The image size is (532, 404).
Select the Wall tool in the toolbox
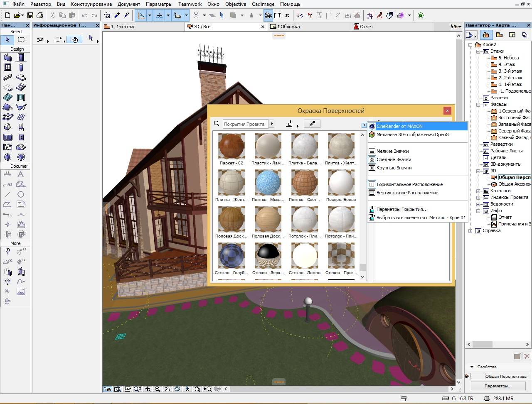tap(7, 58)
